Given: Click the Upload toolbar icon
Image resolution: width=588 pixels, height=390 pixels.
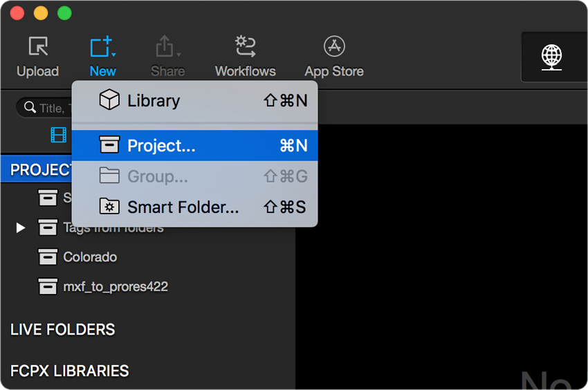Looking at the screenshot, I should (38, 56).
